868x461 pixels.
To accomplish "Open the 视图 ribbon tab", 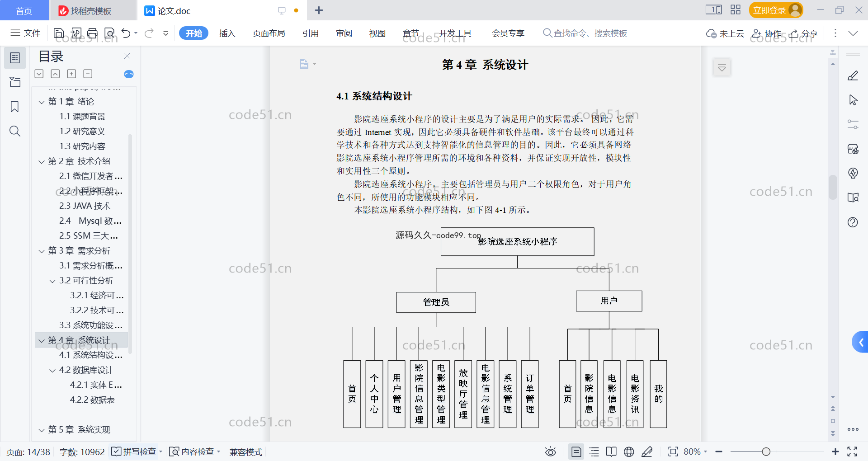I will (x=377, y=33).
